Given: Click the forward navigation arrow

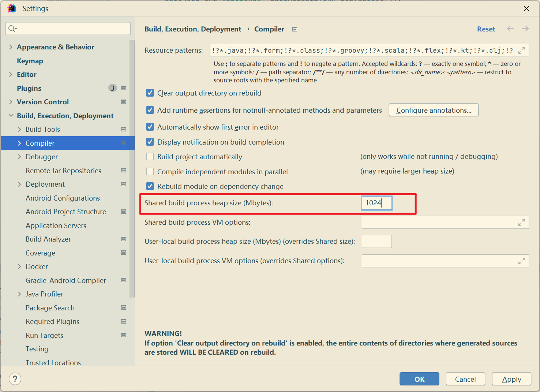Looking at the screenshot, I should point(525,29).
